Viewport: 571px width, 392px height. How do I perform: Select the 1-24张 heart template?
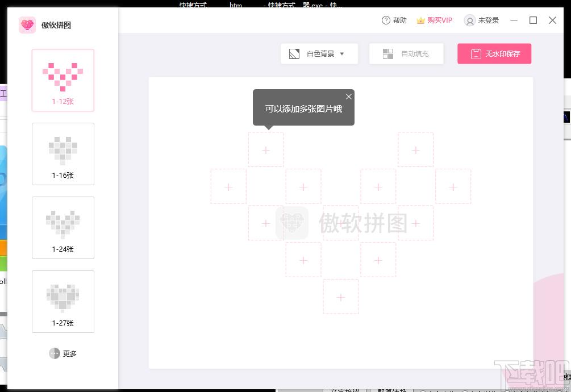pyautogui.click(x=63, y=228)
